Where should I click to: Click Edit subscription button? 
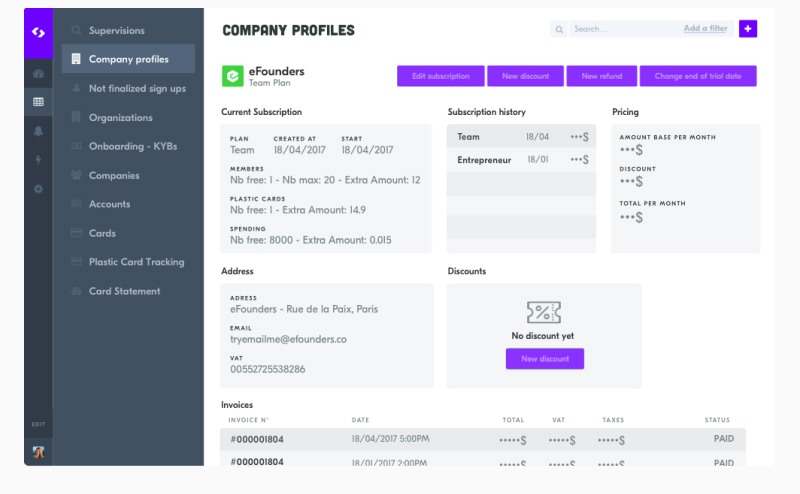point(440,76)
